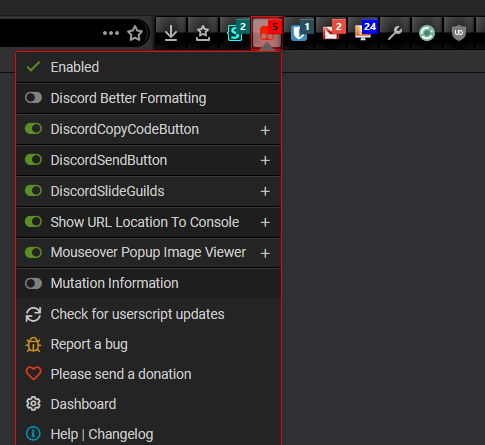485x445 pixels.
Task: Switch off the DiscordSlideGuilds script
Action: [x=33, y=191]
